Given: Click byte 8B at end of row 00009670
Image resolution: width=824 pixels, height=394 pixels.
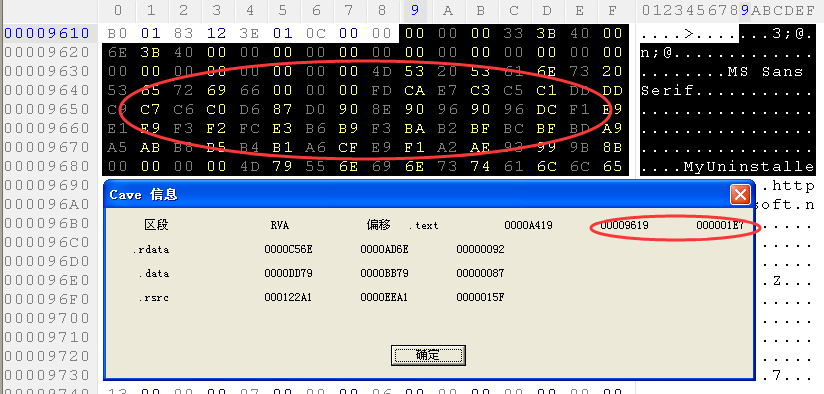Looking at the screenshot, I should [x=612, y=148].
